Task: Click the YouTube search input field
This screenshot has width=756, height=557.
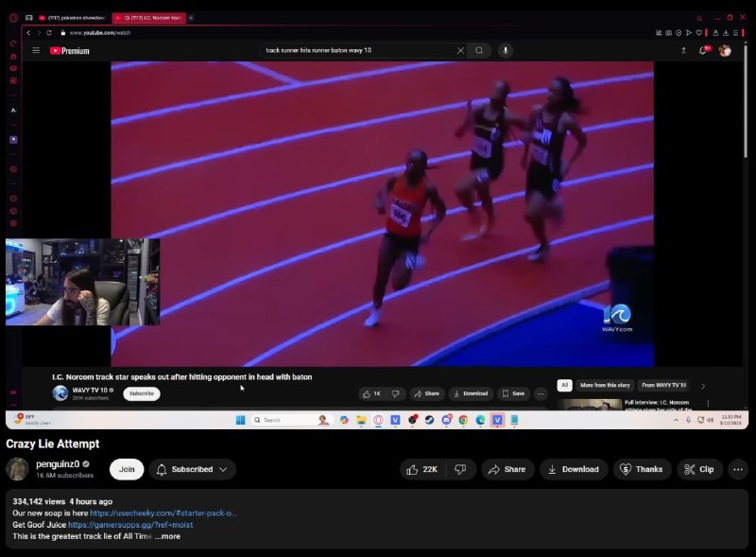Action: click(359, 50)
